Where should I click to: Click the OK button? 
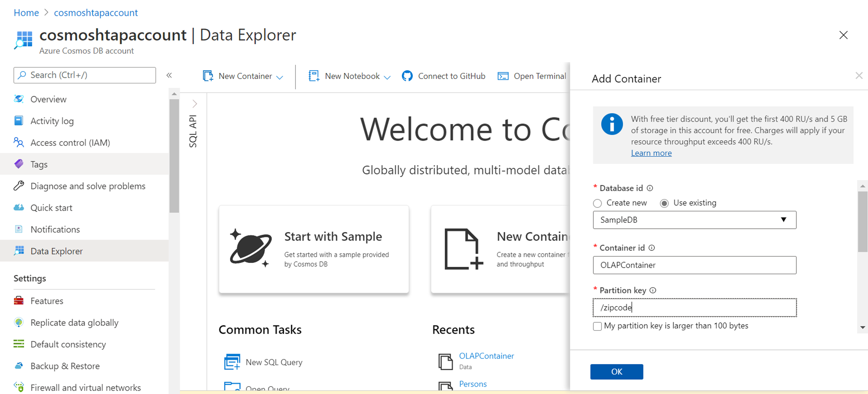[616, 371]
